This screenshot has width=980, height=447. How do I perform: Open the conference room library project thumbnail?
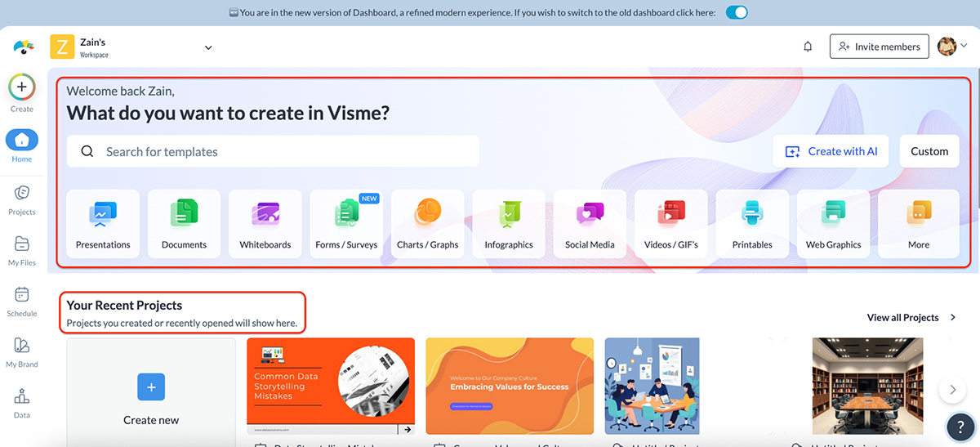pos(866,387)
